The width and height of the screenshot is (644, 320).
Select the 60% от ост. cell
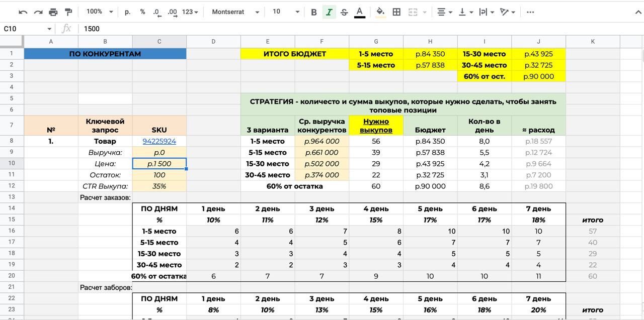coord(485,76)
